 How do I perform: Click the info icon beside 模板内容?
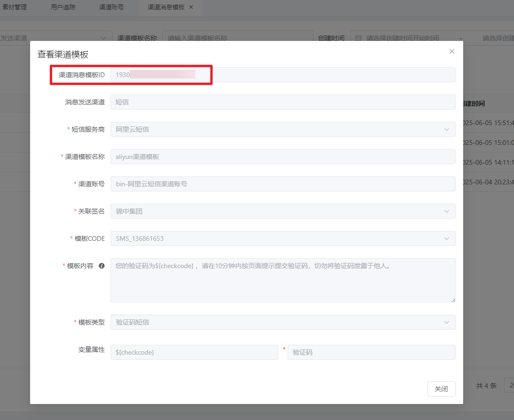(x=102, y=266)
